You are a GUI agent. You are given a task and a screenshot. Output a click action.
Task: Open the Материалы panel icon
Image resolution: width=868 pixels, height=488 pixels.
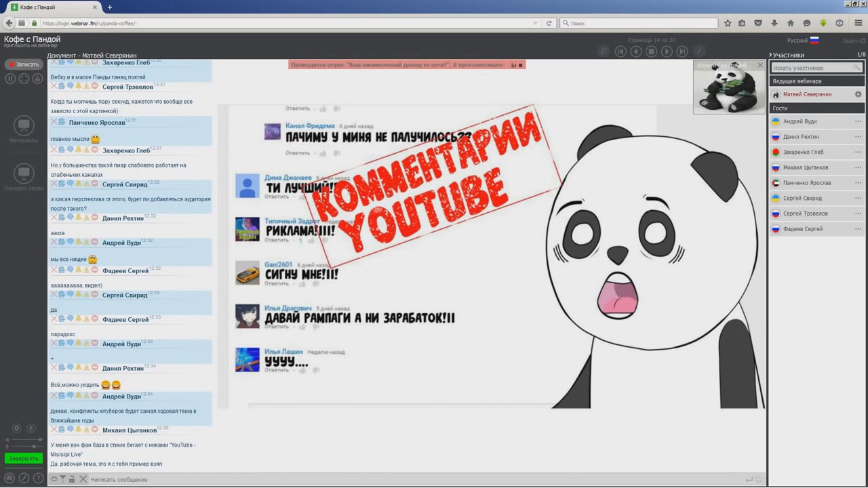click(24, 125)
